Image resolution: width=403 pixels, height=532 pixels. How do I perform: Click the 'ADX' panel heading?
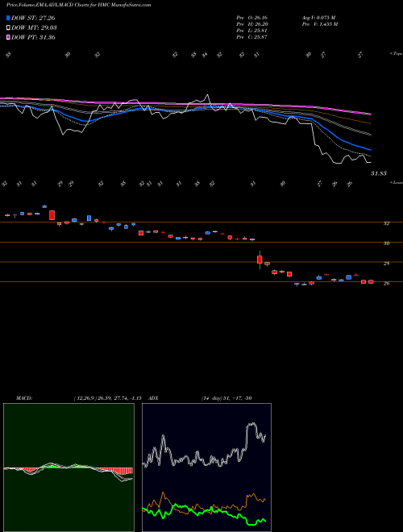(x=154, y=398)
